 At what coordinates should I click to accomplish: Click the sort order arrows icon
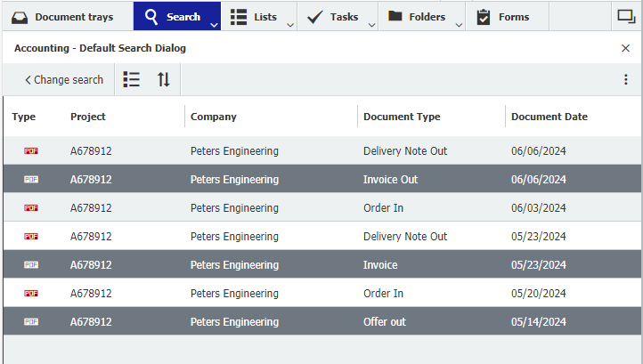[163, 79]
